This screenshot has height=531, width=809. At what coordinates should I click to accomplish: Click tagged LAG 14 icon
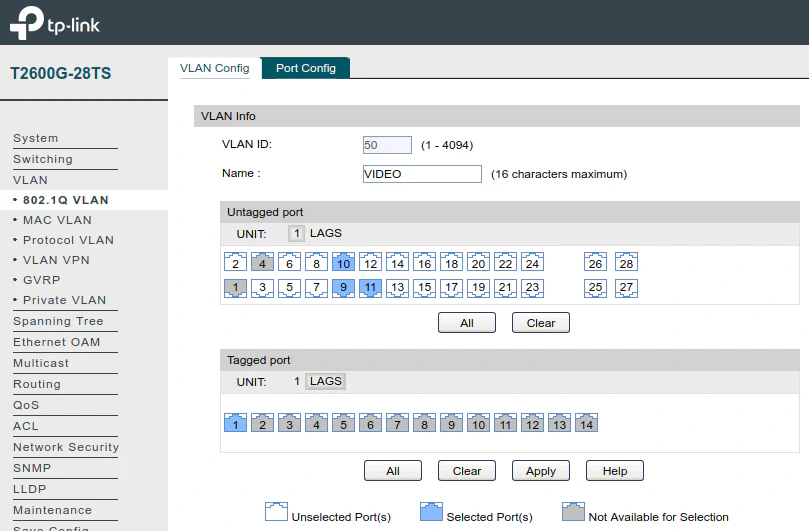point(587,422)
